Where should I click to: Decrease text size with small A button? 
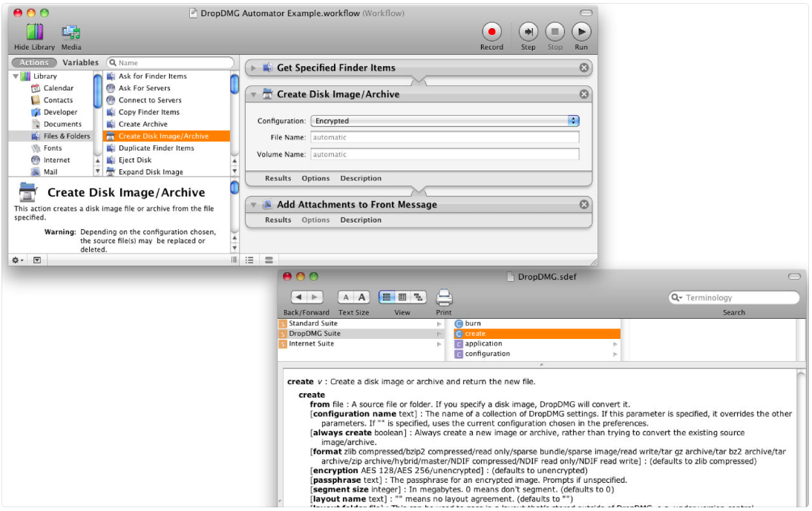click(346, 297)
